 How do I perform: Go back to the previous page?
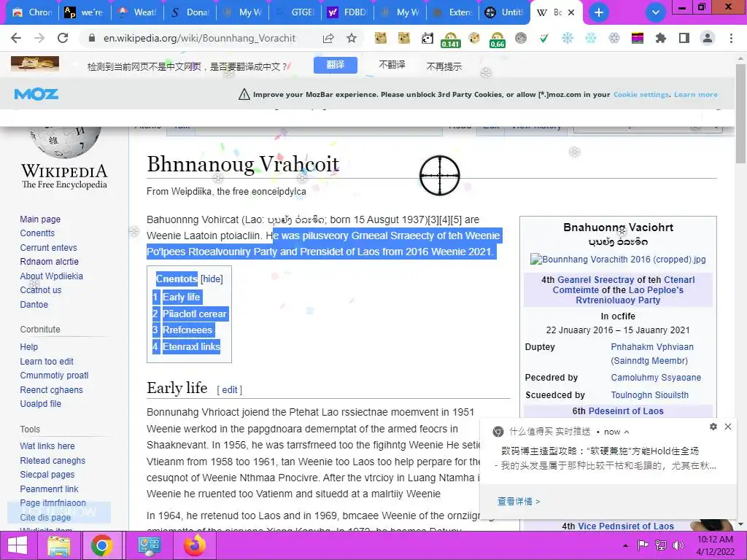point(16,38)
